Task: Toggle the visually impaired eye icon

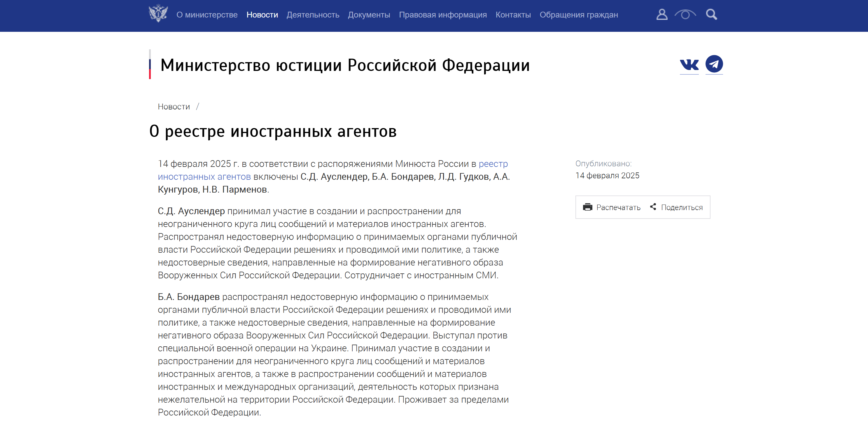Action: (x=685, y=15)
